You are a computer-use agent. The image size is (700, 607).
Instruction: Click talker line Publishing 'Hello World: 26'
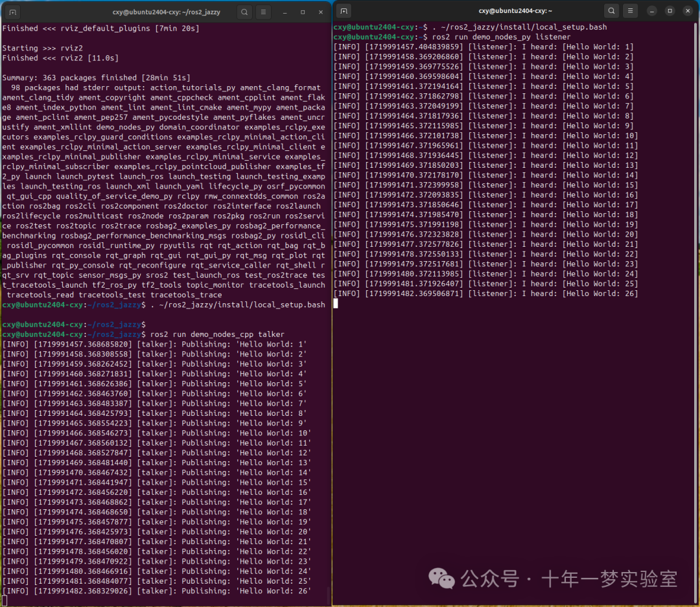(x=157, y=591)
